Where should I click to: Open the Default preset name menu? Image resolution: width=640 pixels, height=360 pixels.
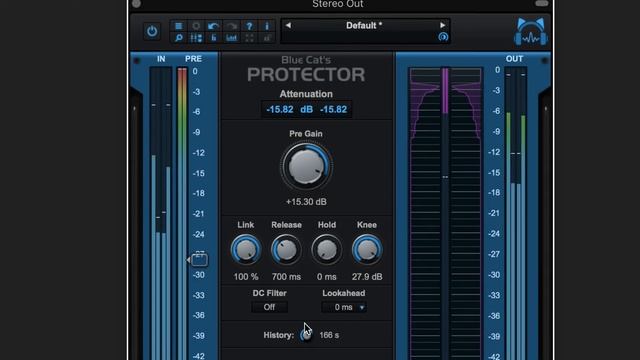(364, 25)
